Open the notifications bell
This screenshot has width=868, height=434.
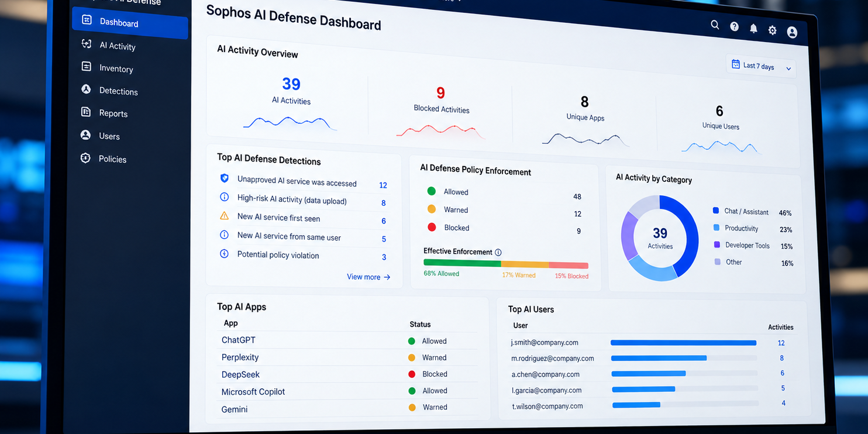pos(753,28)
